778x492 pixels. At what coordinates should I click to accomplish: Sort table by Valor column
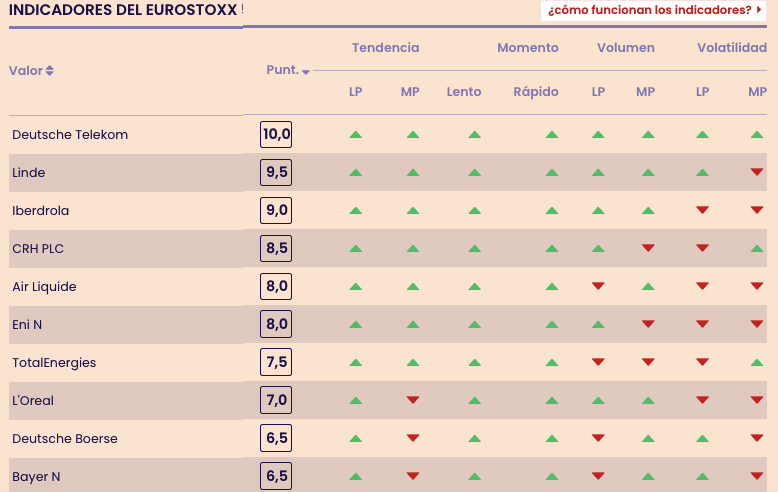tap(32, 71)
